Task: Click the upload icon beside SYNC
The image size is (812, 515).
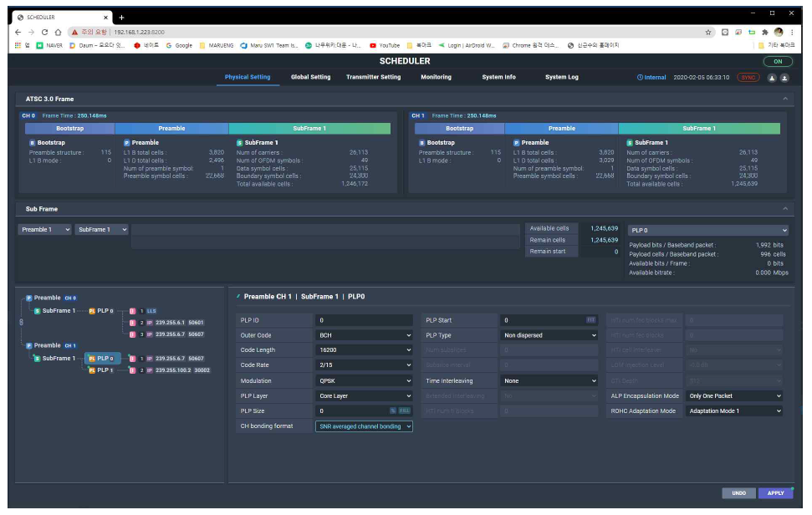Action: pyautogui.click(x=784, y=78)
